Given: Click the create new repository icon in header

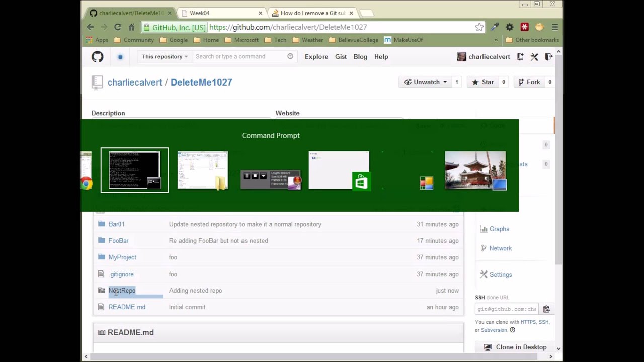Looking at the screenshot, I should coord(520,57).
